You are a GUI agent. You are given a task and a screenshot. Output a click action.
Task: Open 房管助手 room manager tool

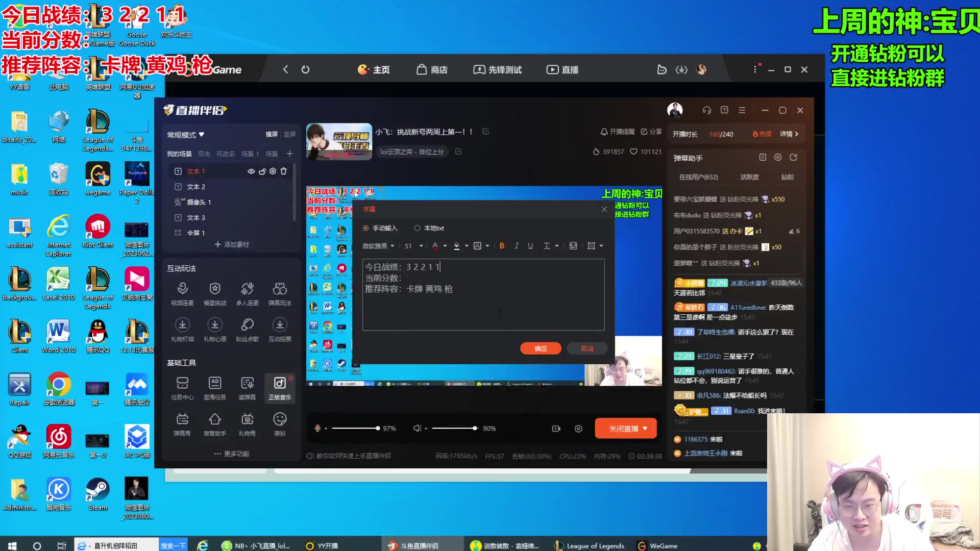[x=214, y=424]
